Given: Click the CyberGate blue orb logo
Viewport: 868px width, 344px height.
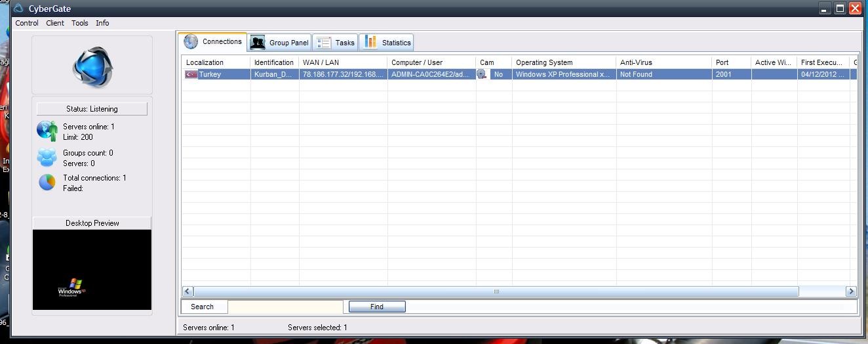Looking at the screenshot, I should (92, 66).
